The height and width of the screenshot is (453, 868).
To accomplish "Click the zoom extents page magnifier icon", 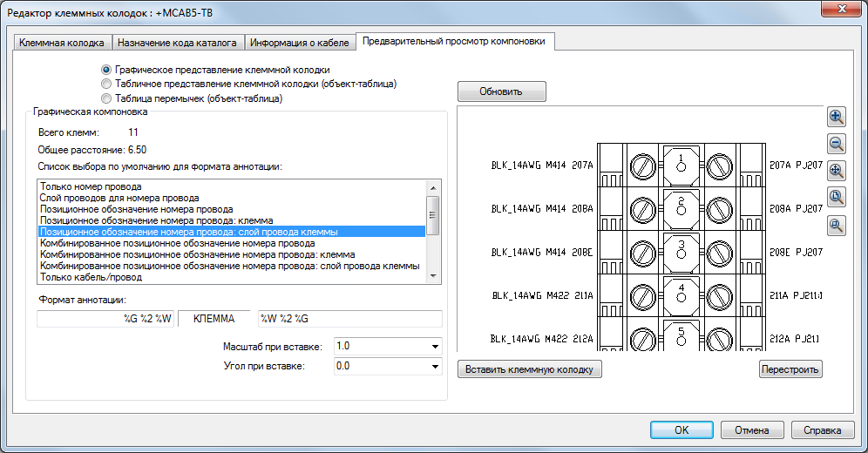I will [837, 198].
